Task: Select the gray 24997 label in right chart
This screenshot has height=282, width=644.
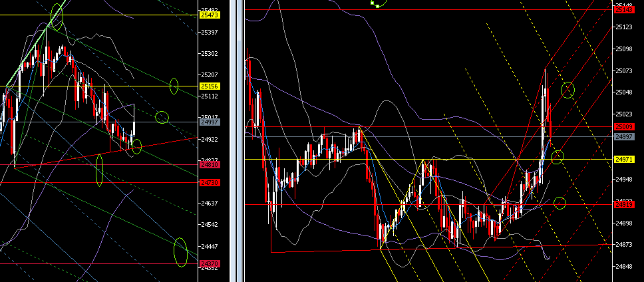Action: point(624,136)
